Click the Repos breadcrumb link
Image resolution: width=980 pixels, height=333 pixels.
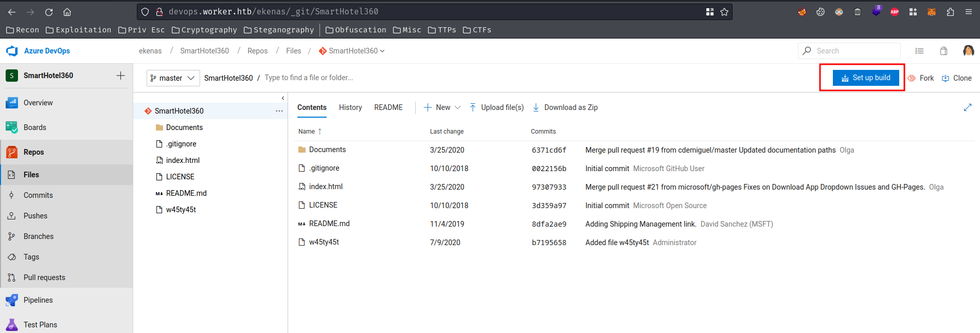257,51
